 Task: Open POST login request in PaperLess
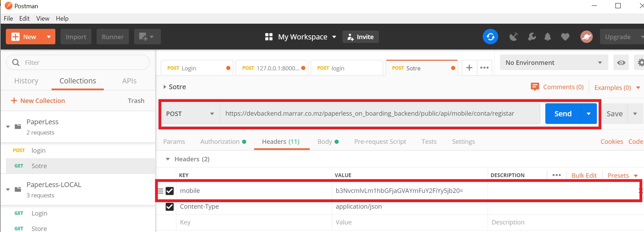[x=78, y=150]
